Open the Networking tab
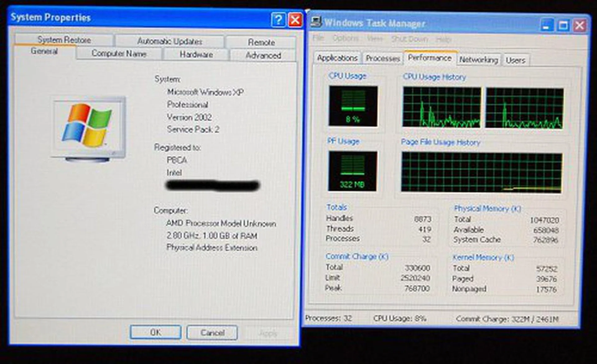Screen dimensions: 597x364 (x=479, y=59)
